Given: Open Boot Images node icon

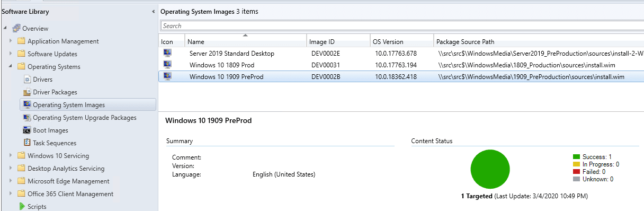Looking at the screenshot, I should (x=28, y=130).
